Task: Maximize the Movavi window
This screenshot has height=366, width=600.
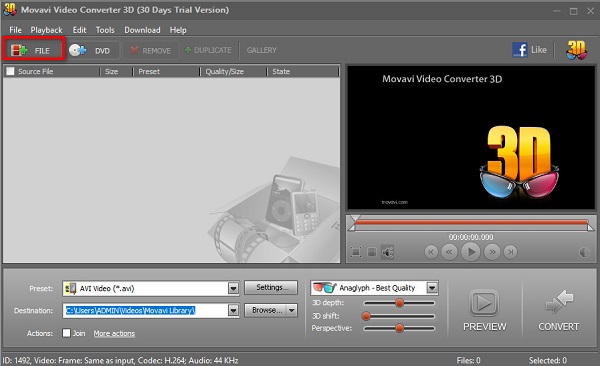Action: [573, 11]
